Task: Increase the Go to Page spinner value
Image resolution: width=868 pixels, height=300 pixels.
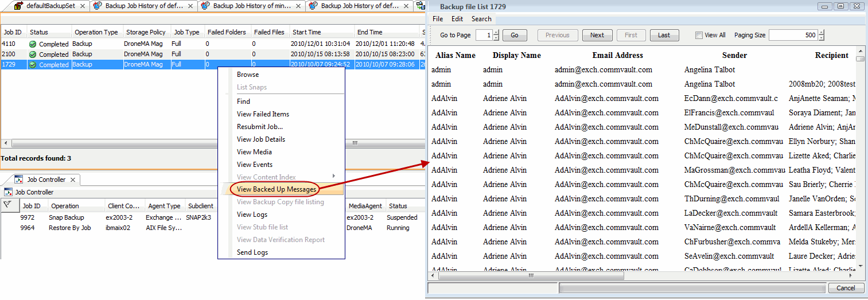Action: coord(496,33)
